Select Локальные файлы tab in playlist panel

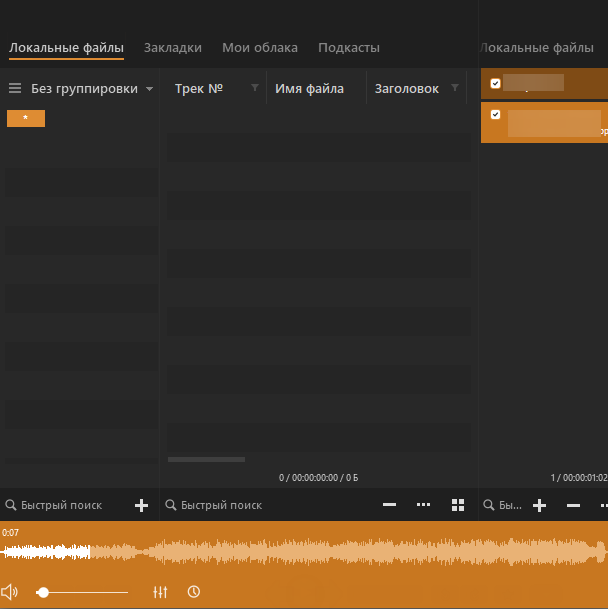[537, 48]
